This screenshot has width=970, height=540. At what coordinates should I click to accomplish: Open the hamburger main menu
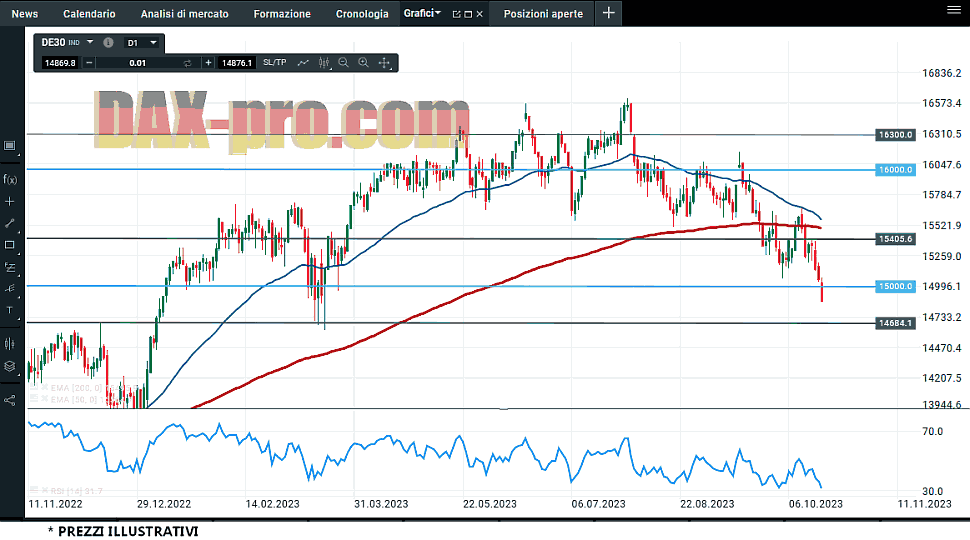tap(954, 9)
